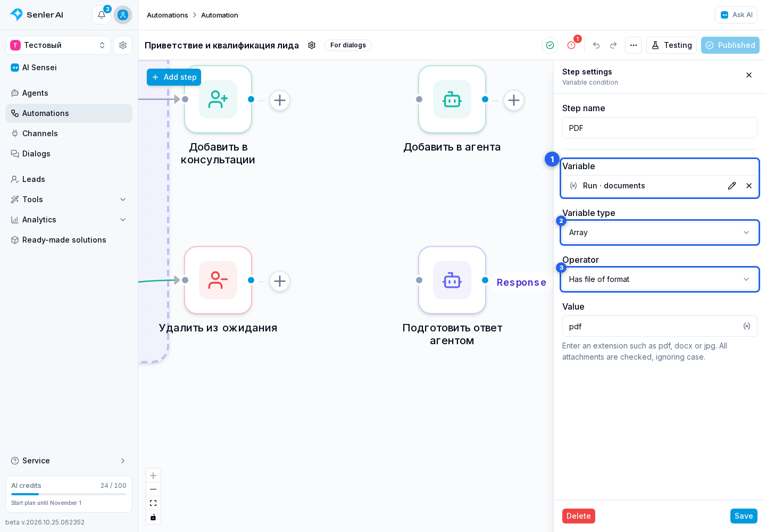766x532 pixels.
Task: Open the Testing mode
Action: click(x=671, y=45)
